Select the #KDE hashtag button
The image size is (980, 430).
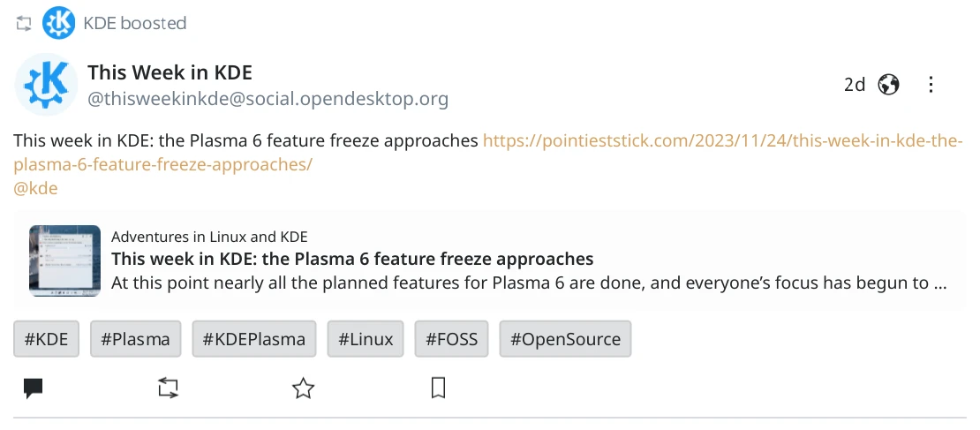click(x=46, y=339)
